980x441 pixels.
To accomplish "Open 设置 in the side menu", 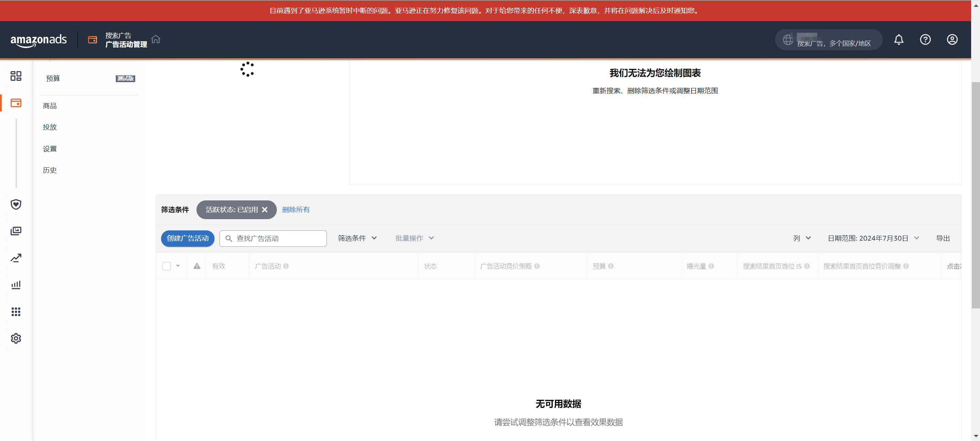I will point(49,149).
